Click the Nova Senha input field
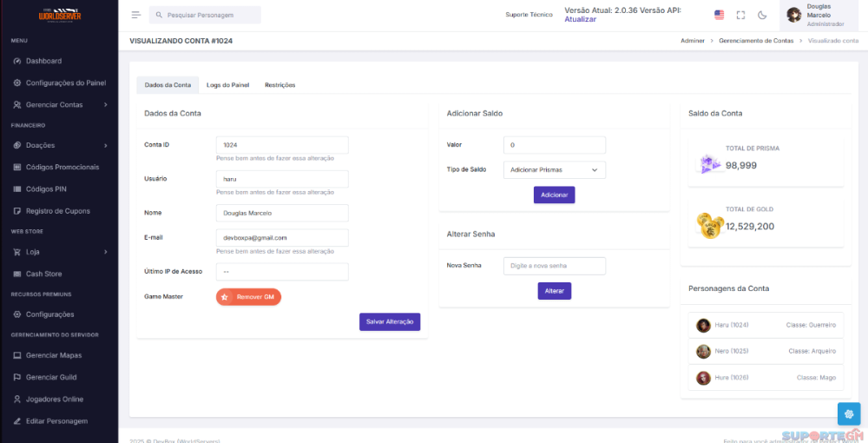868x443 pixels. (554, 266)
